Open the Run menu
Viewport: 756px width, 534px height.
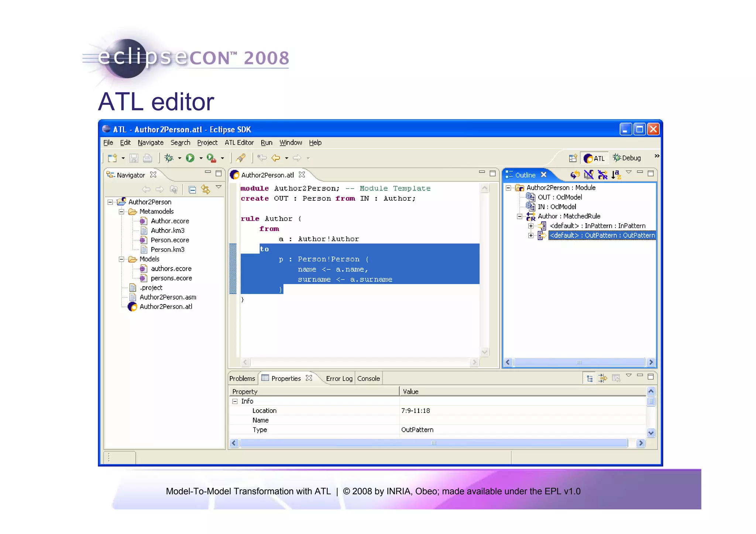click(x=267, y=142)
